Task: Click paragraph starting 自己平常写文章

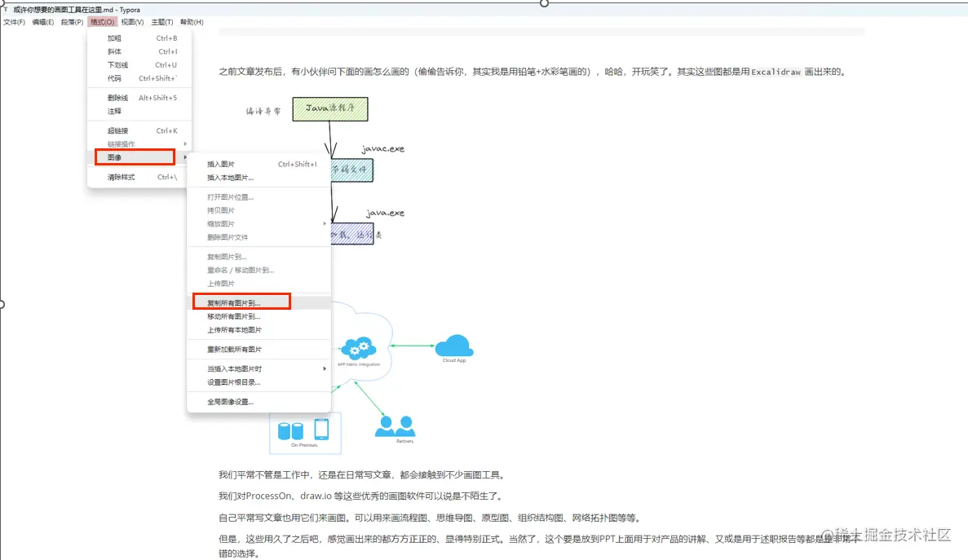Action: (x=431, y=518)
